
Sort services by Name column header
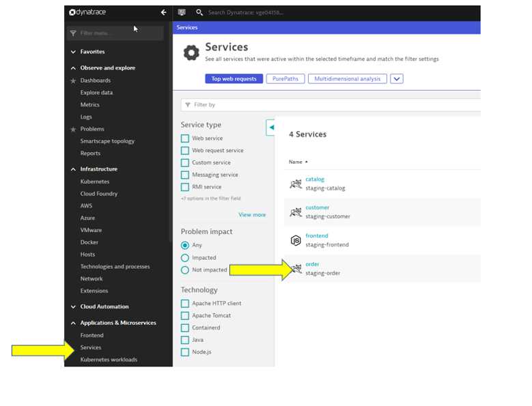click(296, 162)
